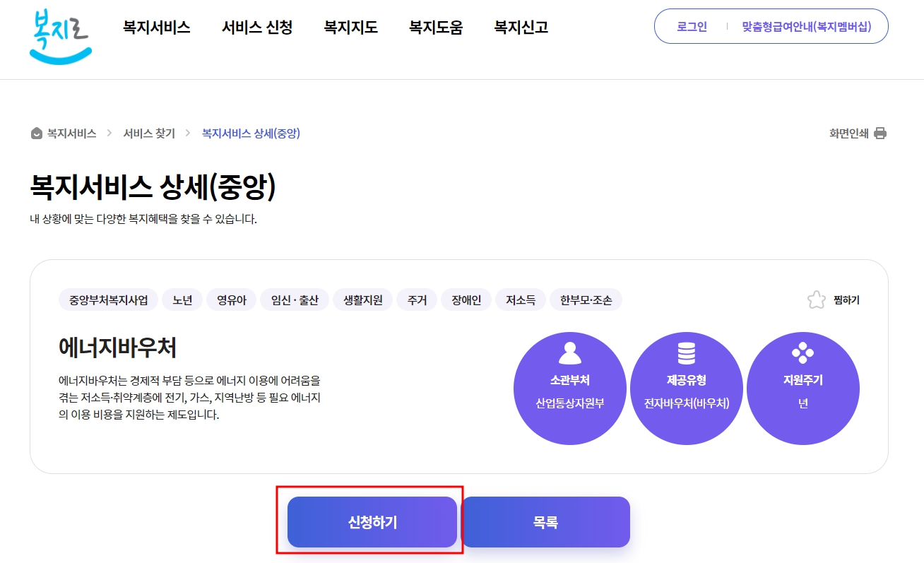Click the 전자바우처(바우처) text

pos(686,403)
